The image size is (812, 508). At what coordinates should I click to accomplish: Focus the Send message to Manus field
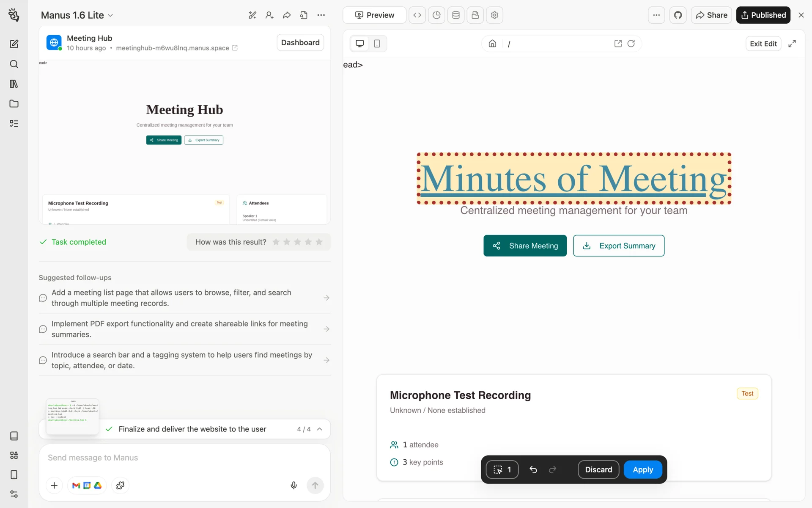pos(169,458)
